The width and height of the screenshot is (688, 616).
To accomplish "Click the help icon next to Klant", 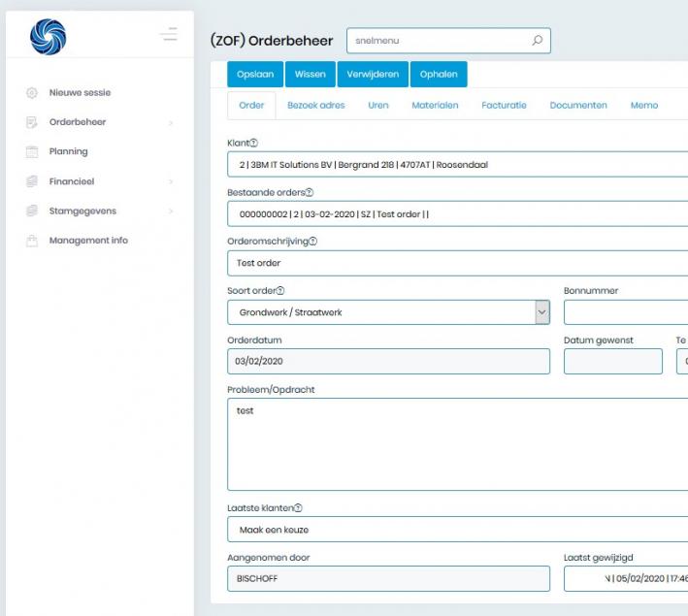I will tap(254, 144).
